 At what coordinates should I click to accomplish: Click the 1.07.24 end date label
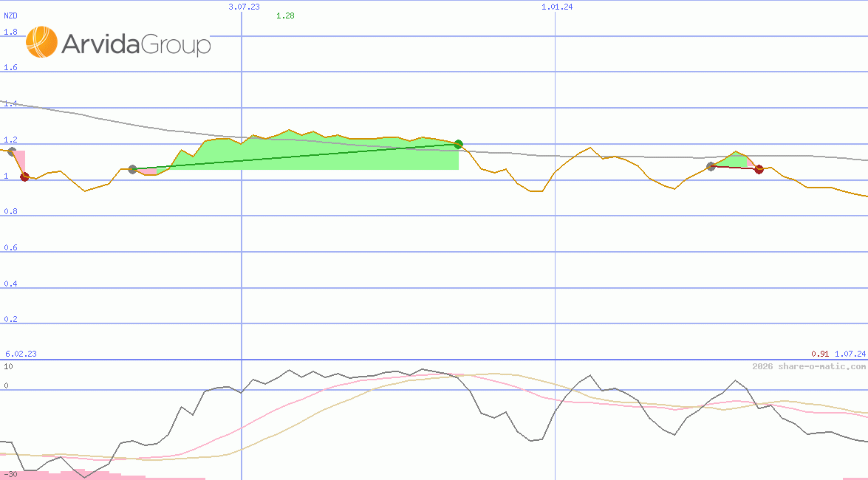click(850, 354)
